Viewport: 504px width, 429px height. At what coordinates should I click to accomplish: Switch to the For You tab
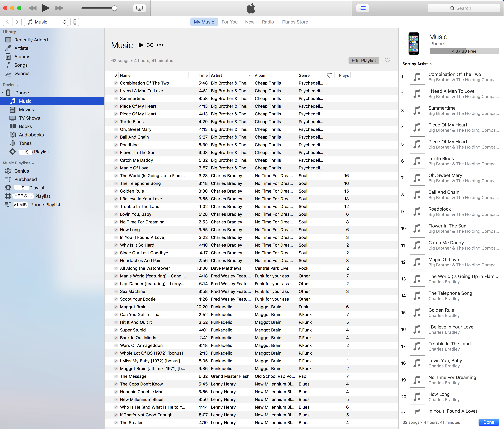(x=229, y=22)
